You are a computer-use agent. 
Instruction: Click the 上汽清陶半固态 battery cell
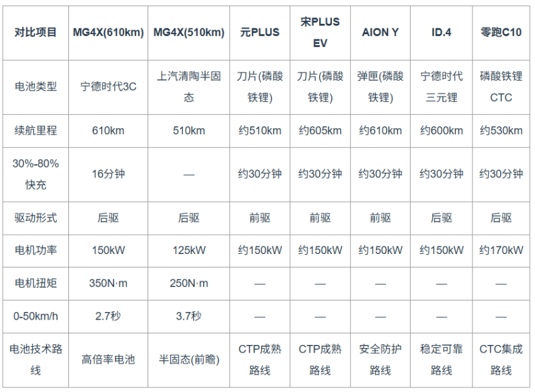pyautogui.click(x=189, y=87)
